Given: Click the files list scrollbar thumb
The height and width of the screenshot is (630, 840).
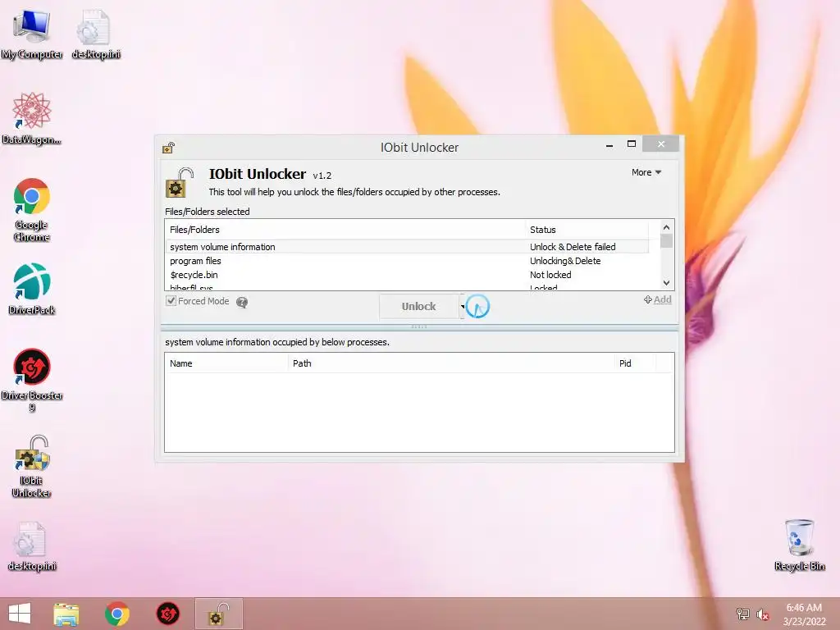Looking at the screenshot, I should click(666, 240).
